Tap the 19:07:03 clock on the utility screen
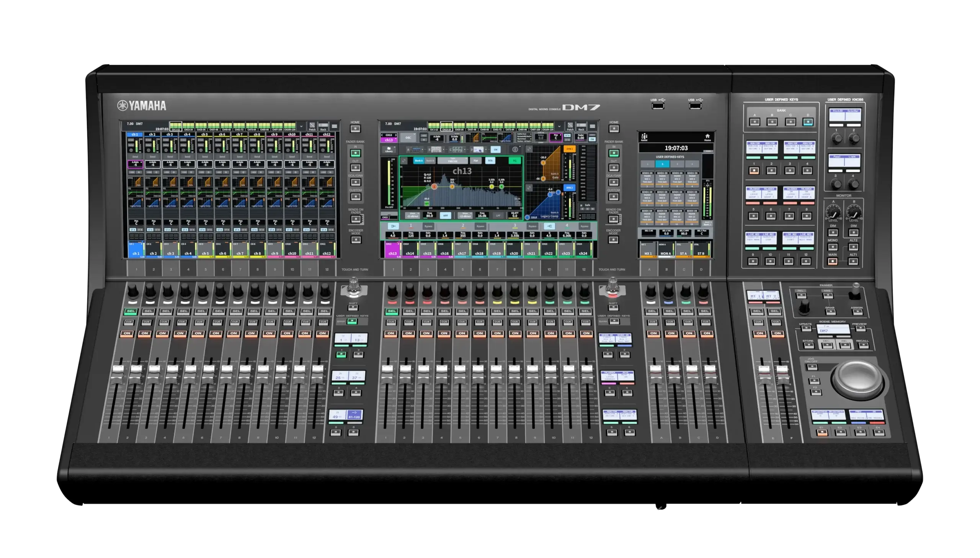This screenshot has width=980, height=558. [x=677, y=148]
